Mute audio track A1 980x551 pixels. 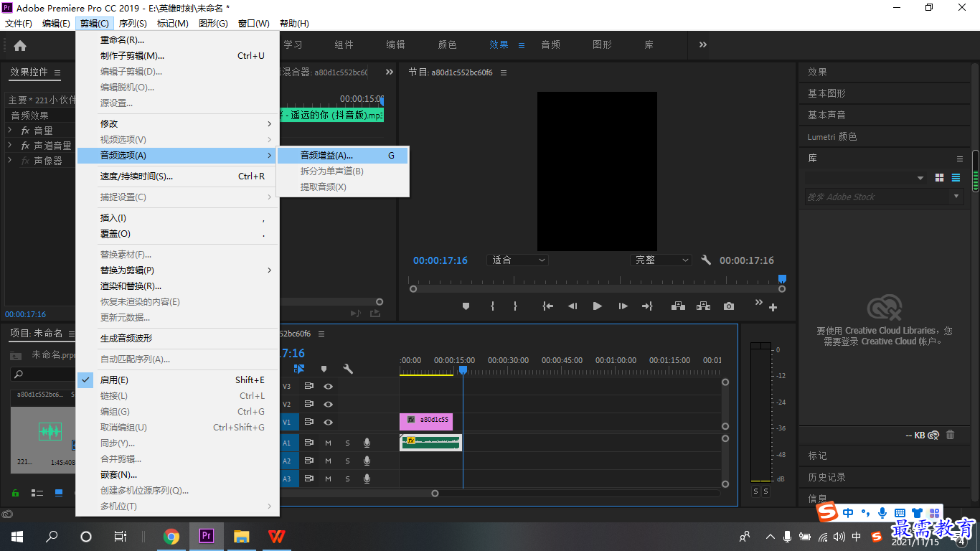click(x=328, y=443)
